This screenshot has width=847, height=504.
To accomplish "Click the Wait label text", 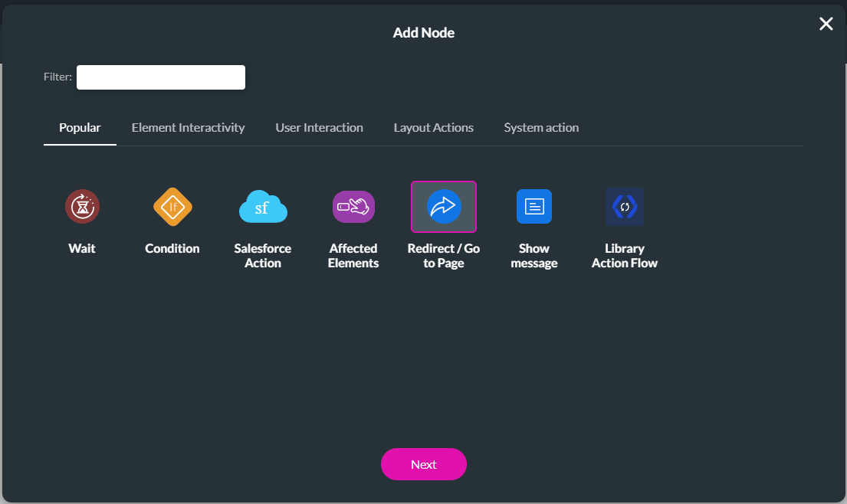I will (82, 248).
